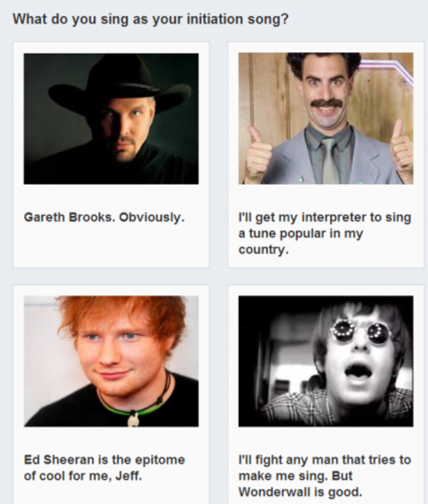The width and height of the screenshot is (428, 504).
Task: Select "Ed Sheeran is the epitome of cool" caption
Action: coord(104,467)
